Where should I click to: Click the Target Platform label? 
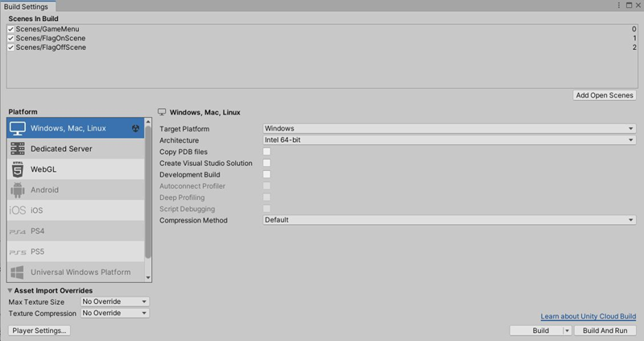184,129
